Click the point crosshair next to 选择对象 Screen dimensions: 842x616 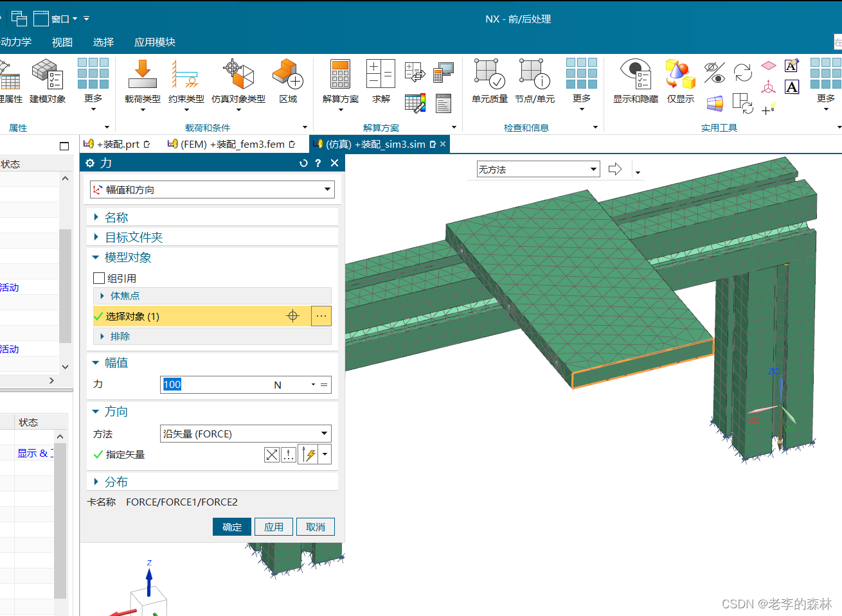pos(292,315)
